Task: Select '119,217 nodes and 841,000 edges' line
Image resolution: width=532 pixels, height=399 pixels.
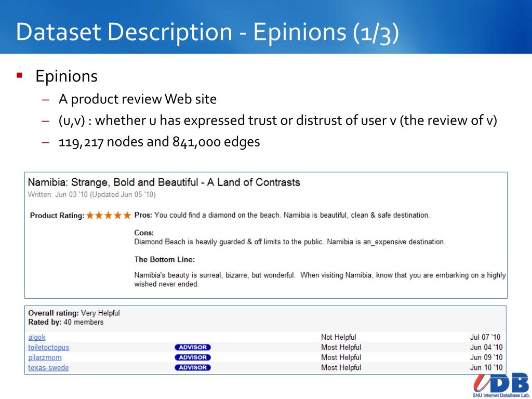Action: click(x=159, y=142)
